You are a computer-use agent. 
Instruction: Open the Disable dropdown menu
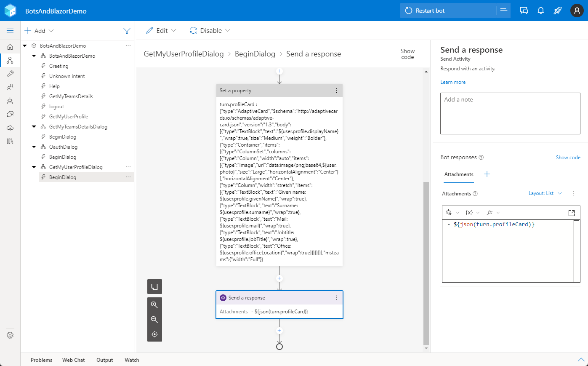tap(210, 30)
